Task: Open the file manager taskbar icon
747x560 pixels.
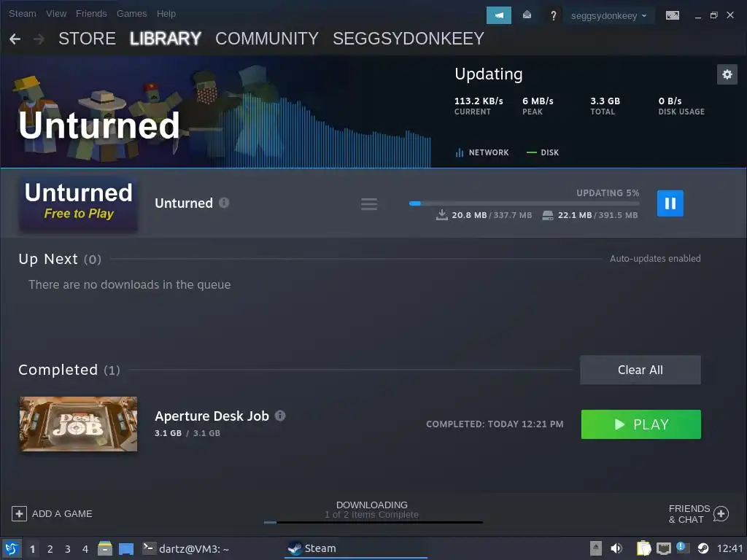Action: (105, 548)
